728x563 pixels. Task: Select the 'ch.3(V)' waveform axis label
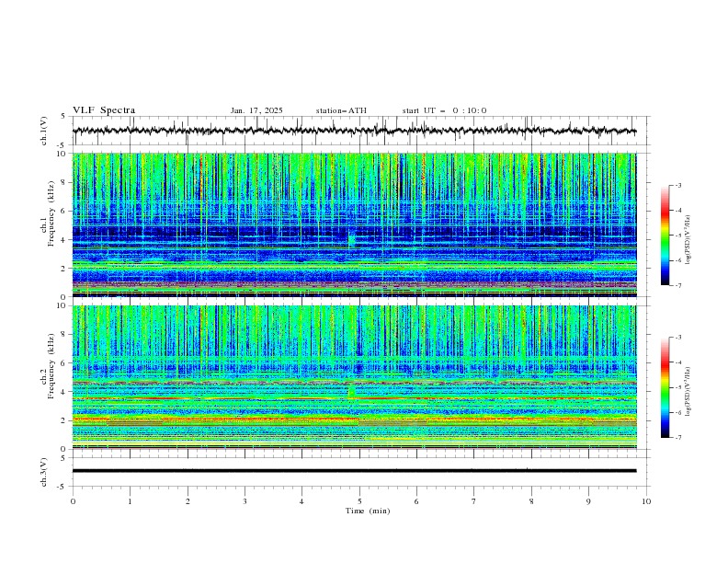click(44, 472)
